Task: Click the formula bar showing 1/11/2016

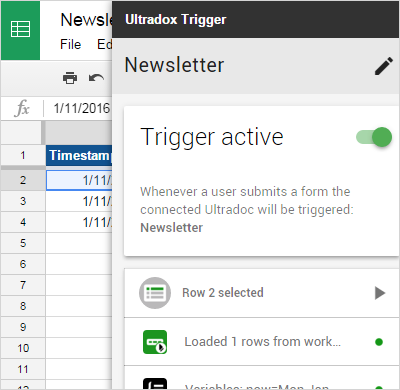Action: [x=82, y=108]
